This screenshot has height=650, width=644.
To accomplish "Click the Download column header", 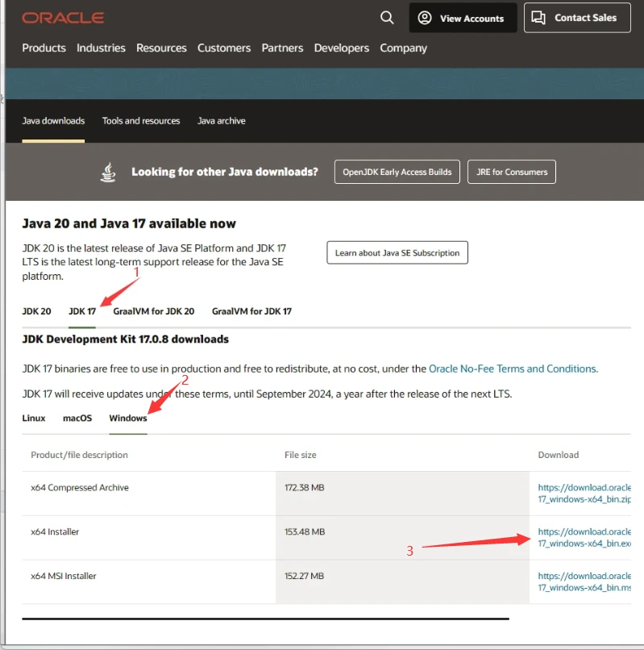I will 559,455.
